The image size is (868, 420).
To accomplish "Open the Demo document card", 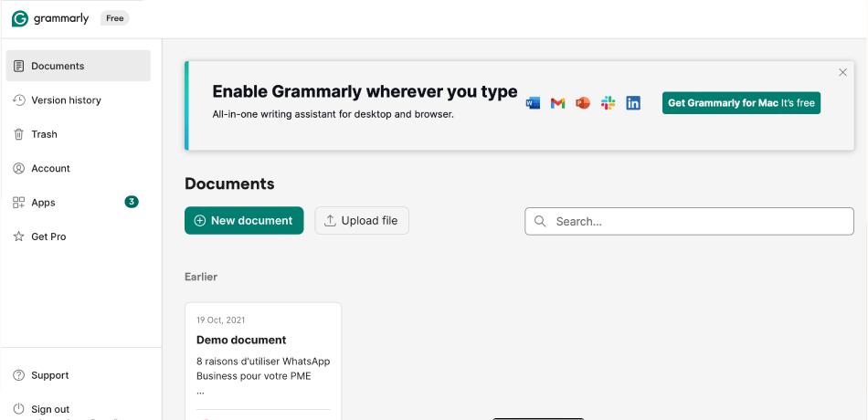I will (x=263, y=361).
